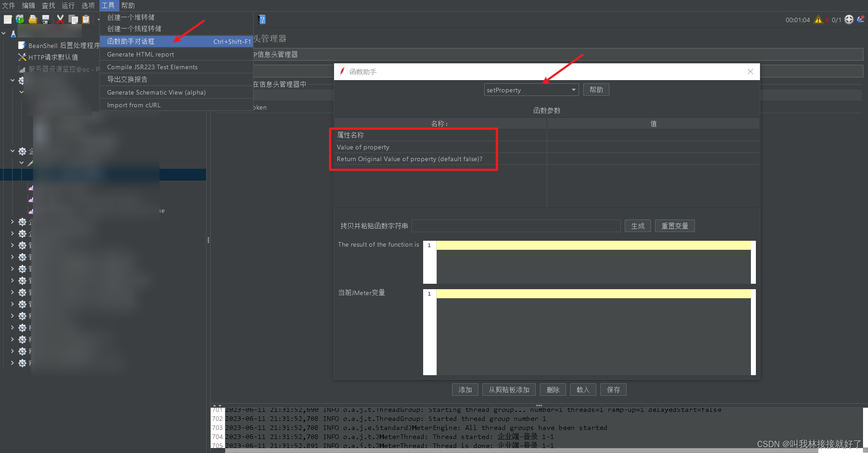Click the 从剪贴板添加 button
Image resolution: width=868 pixels, height=453 pixels.
pos(509,390)
